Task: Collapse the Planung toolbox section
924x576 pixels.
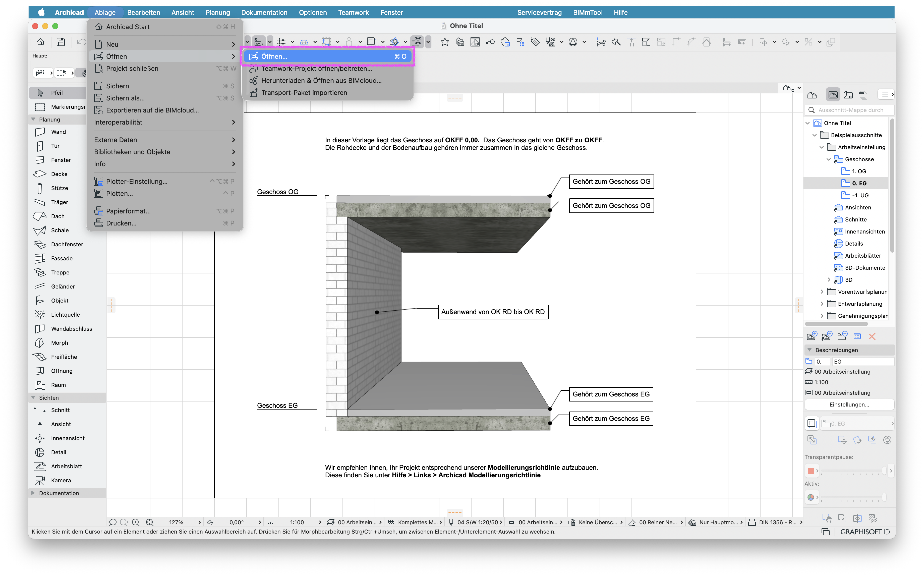Action: tap(33, 120)
